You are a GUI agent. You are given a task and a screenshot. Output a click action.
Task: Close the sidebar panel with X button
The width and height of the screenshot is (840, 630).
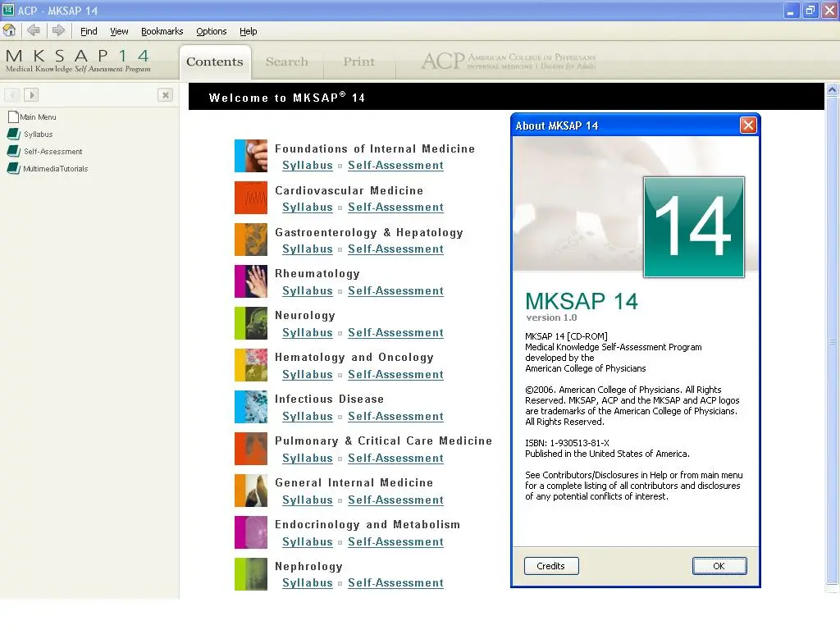coord(166,95)
